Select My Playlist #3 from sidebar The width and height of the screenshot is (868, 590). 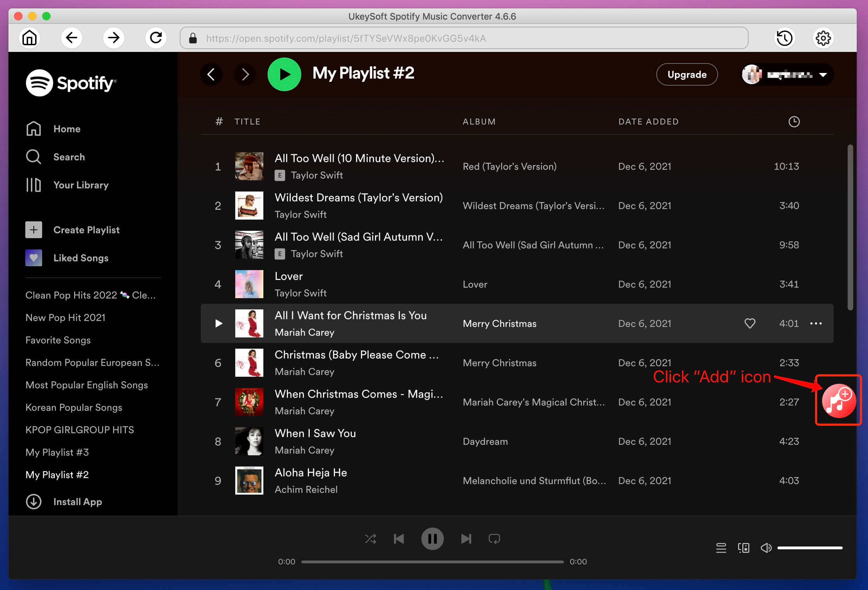(58, 452)
